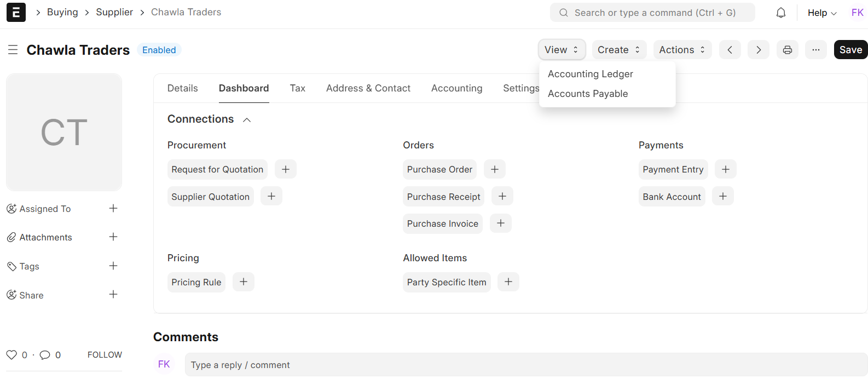This screenshot has height=379, width=868.
Task: Select Accounting Ledger from View menu
Action: click(590, 74)
